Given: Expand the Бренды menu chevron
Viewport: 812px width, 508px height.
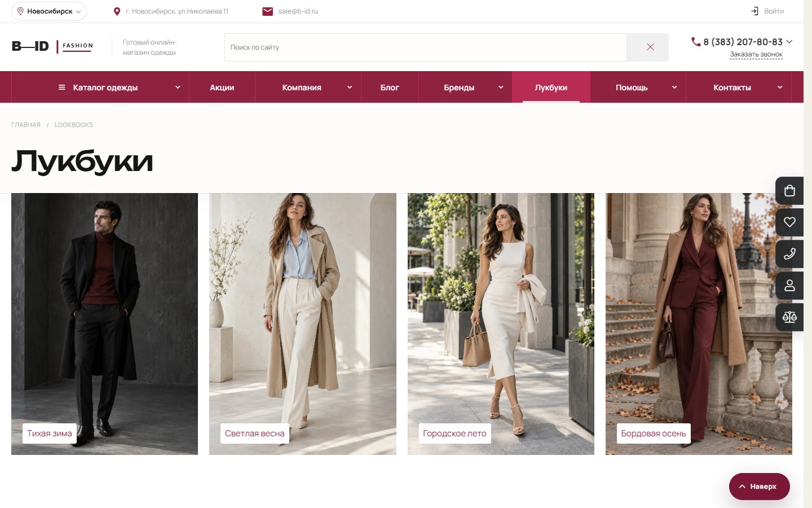Looking at the screenshot, I should click(x=501, y=87).
